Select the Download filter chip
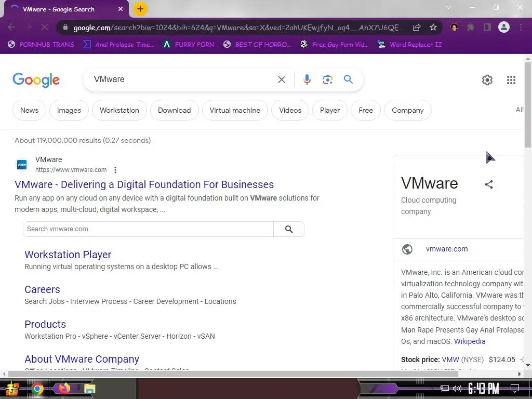Screen dimensions: 532x399 click(175, 110)
